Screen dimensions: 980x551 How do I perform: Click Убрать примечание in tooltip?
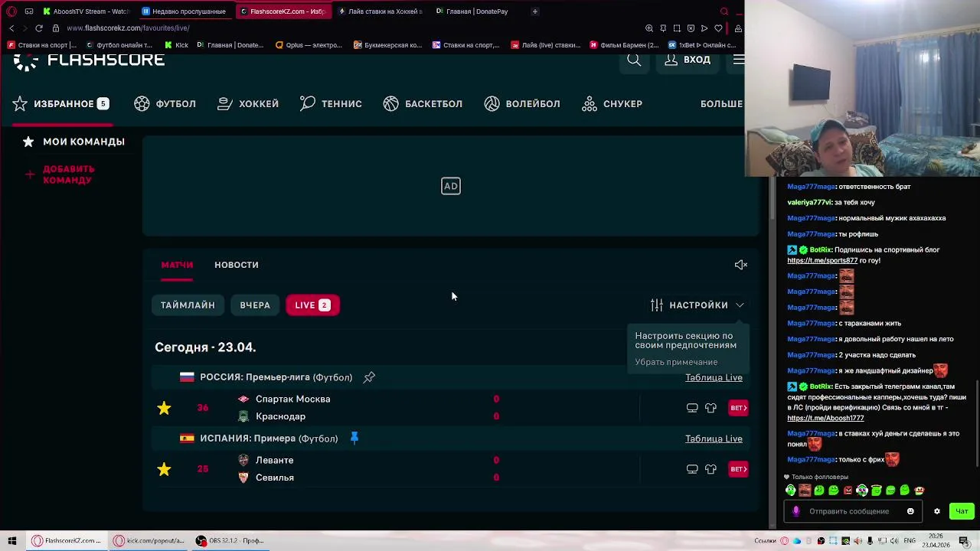tap(676, 362)
